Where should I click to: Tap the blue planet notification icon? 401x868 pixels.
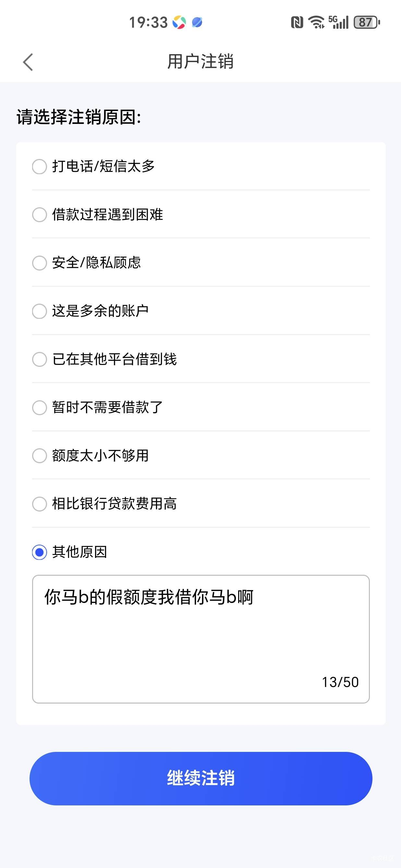(197, 23)
